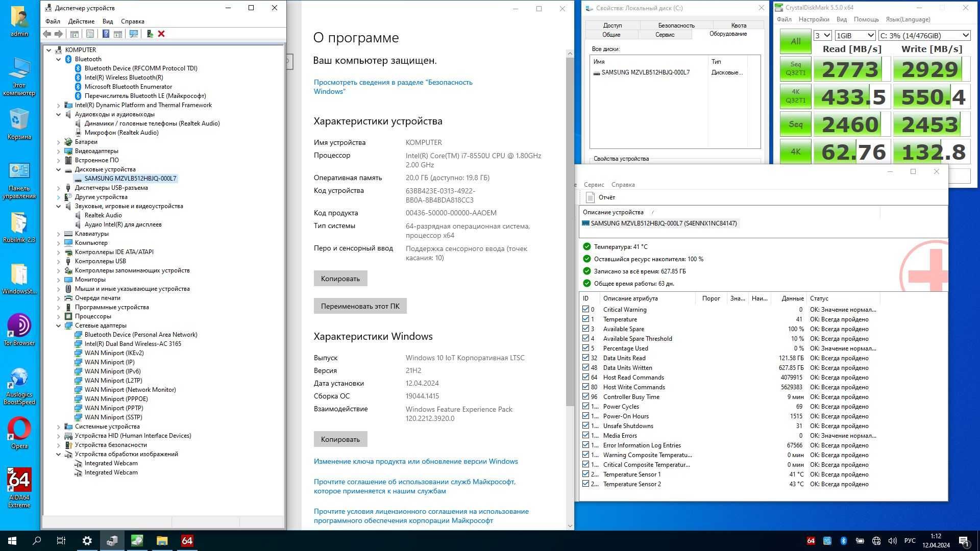Switch to the Сервис tab in disk properties

[665, 35]
